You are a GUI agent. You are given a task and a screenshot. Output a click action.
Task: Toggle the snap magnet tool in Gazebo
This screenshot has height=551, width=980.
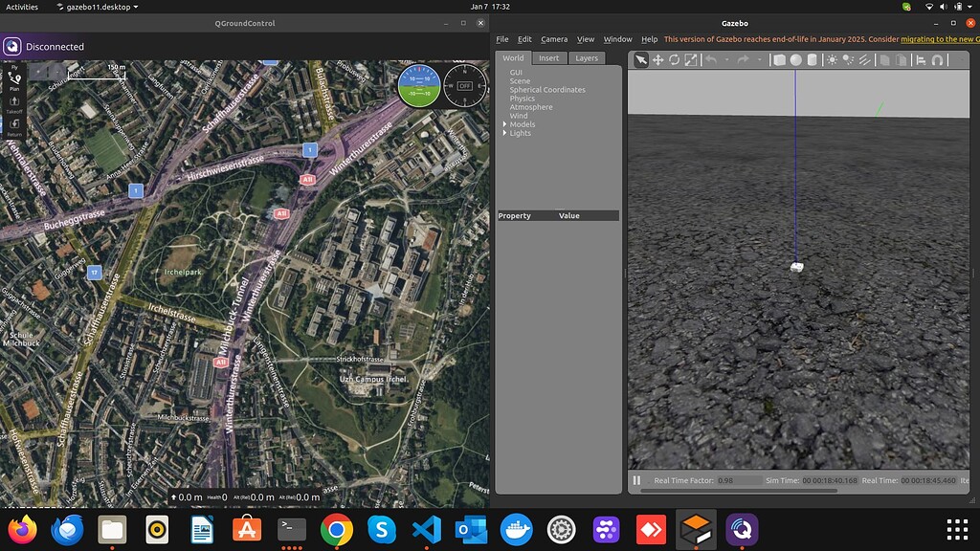[x=939, y=60]
